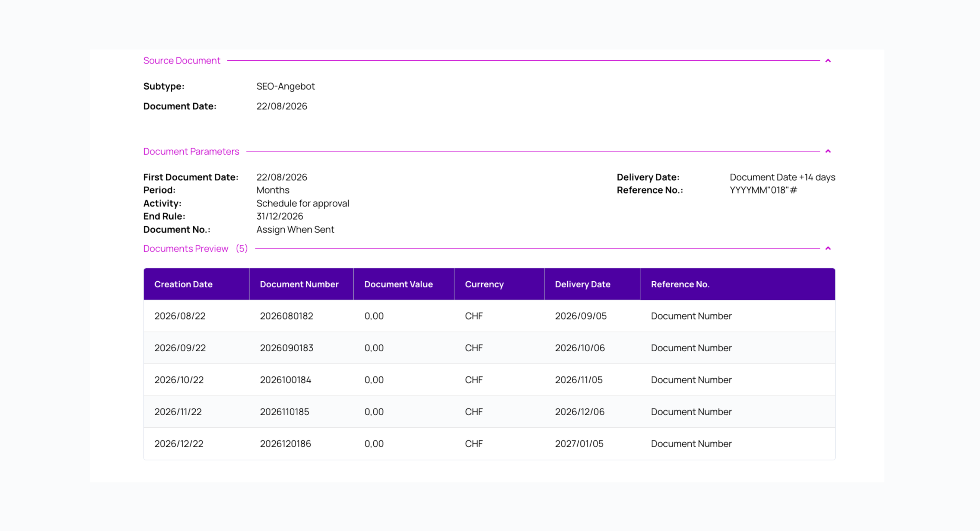Select the row with document 2026080182
Image resolution: width=980 pixels, height=531 pixels.
[489, 316]
